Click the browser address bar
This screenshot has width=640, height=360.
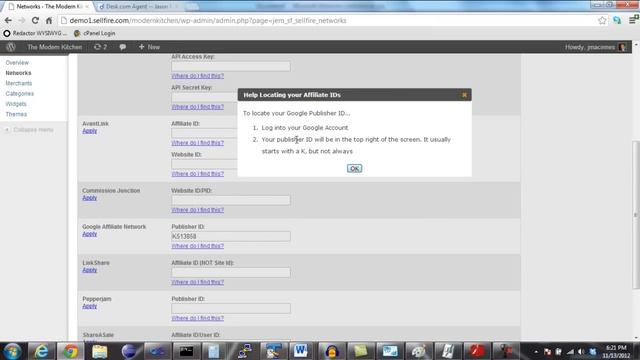pos(329,20)
